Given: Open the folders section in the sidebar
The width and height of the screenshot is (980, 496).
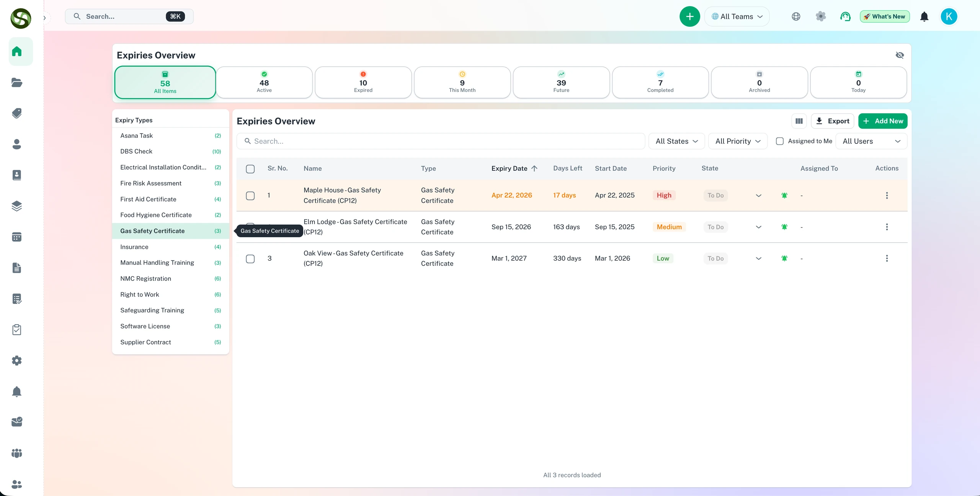Looking at the screenshot, I should coord(17,82).
